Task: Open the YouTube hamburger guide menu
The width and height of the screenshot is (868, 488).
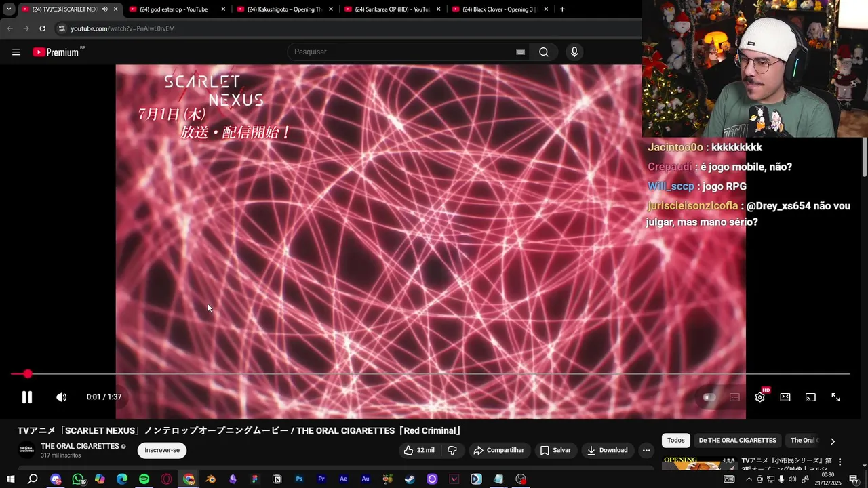Action: [x=16, y=52]
